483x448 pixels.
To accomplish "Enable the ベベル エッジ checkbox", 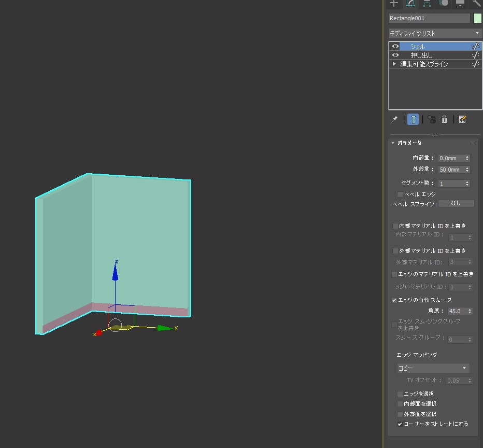I will [400, 194].
